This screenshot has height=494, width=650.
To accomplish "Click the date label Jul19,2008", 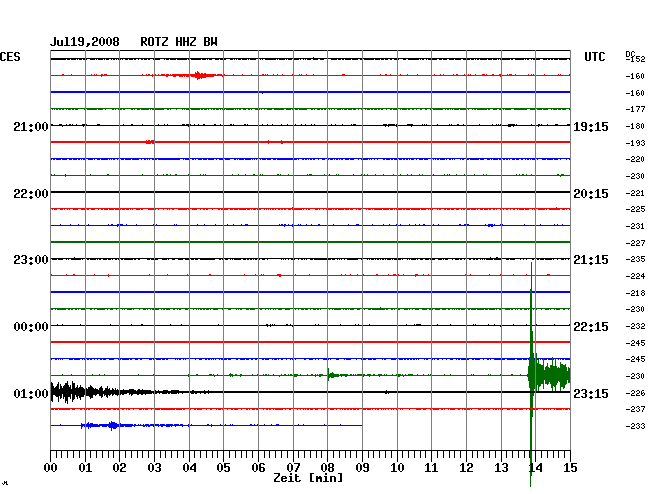I will tap(85, 42).
